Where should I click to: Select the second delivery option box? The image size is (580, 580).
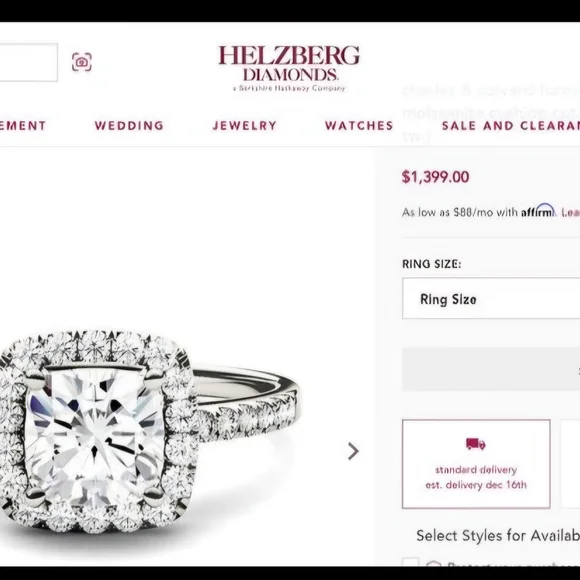(x=570, y=464)
